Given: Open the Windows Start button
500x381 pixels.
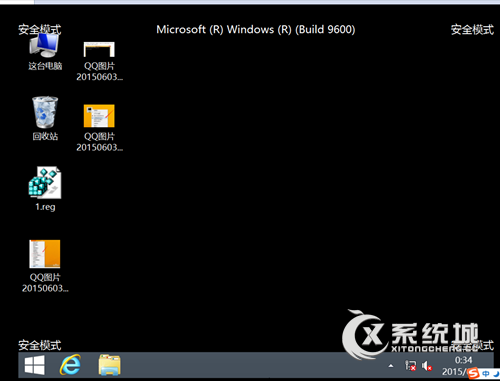Looking at the screenshot, I should pos(35,365).
